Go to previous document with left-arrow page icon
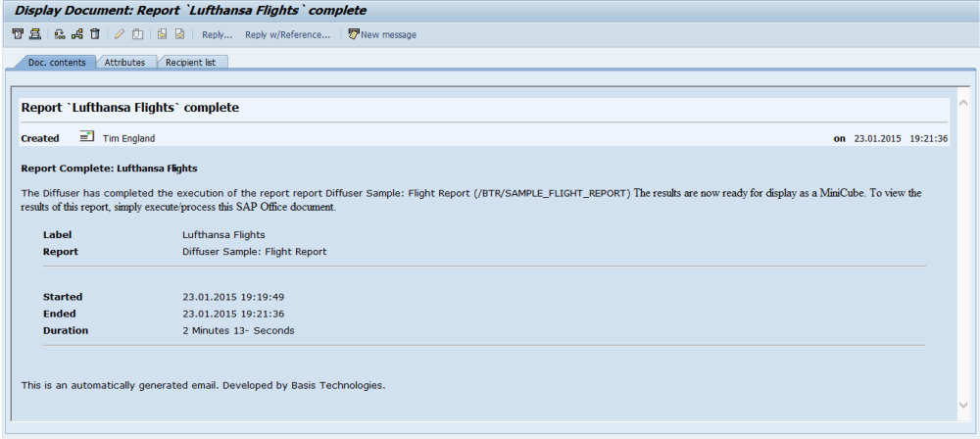 point(162,34)
